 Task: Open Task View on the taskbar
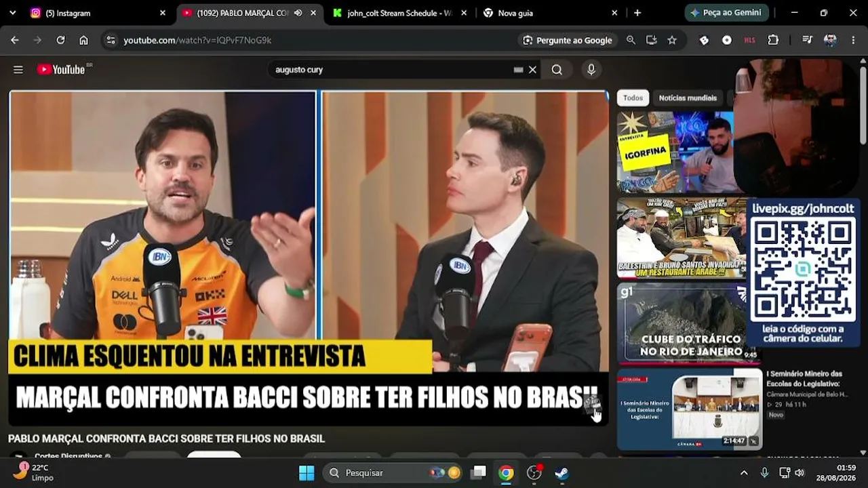(479, 472)
